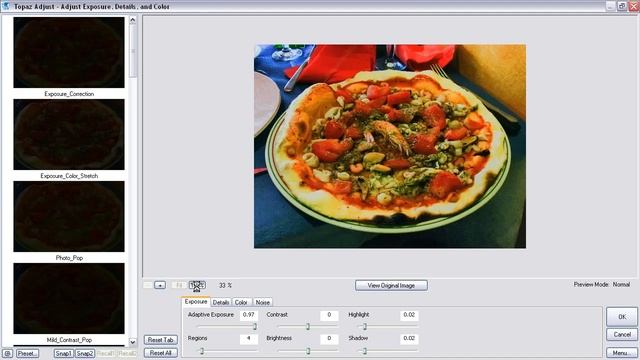This screenshot has height=360, width=640.
Task: Switch to the Color tab
Action: point(241,302)
